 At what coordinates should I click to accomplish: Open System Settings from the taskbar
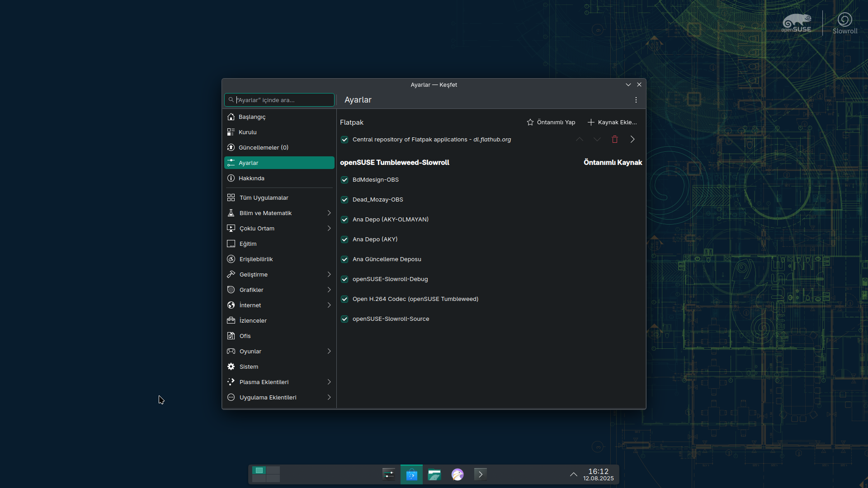coord(389,474)
